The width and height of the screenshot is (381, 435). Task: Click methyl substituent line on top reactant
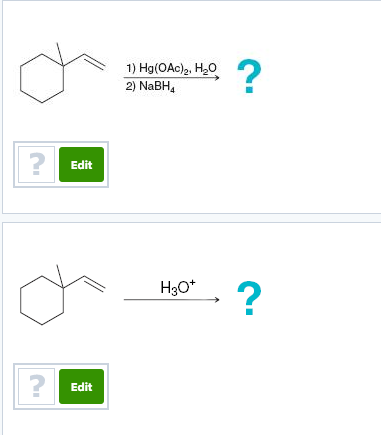pos(60,54)
